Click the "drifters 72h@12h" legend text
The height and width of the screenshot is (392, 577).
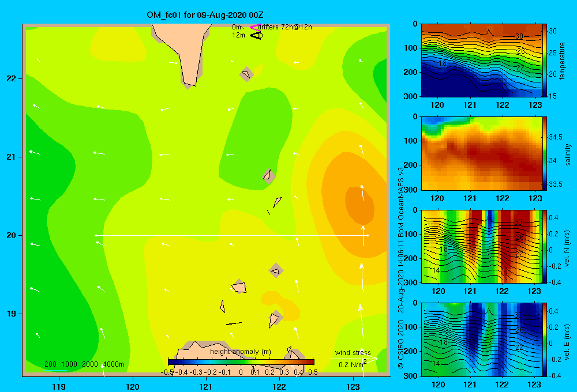[x=285, y=27]
